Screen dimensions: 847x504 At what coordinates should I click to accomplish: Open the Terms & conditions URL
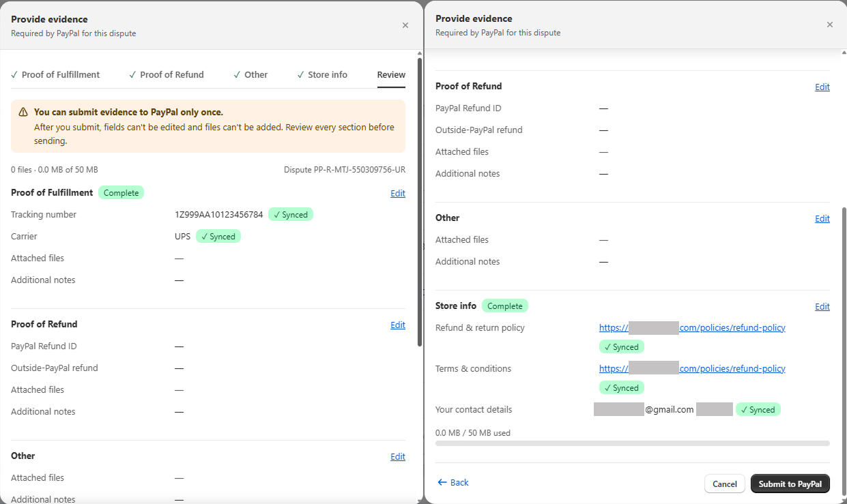(692, 368)
